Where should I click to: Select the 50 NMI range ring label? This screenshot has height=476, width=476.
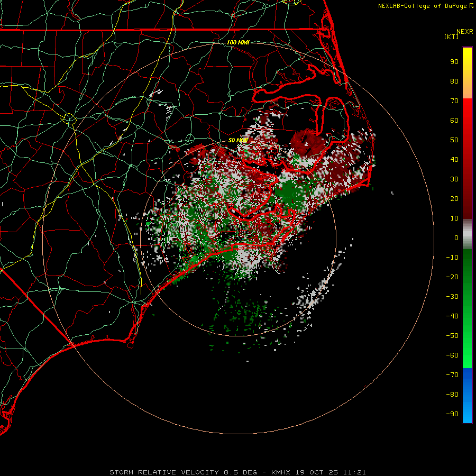238,140
